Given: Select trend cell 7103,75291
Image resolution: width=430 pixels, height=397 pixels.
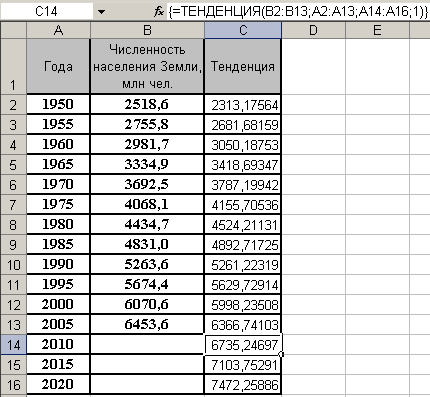Looking at the screenshot, I should [243, 365].
